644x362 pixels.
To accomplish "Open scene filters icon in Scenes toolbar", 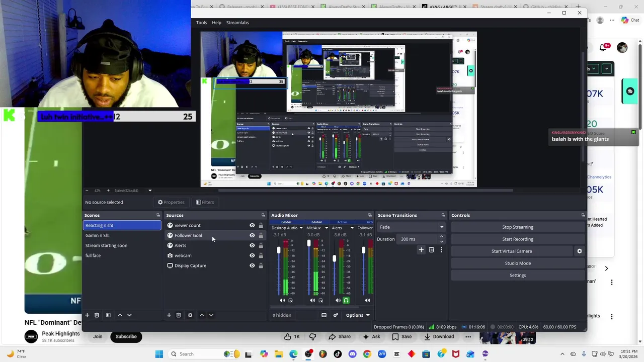I will coord(108,315).
